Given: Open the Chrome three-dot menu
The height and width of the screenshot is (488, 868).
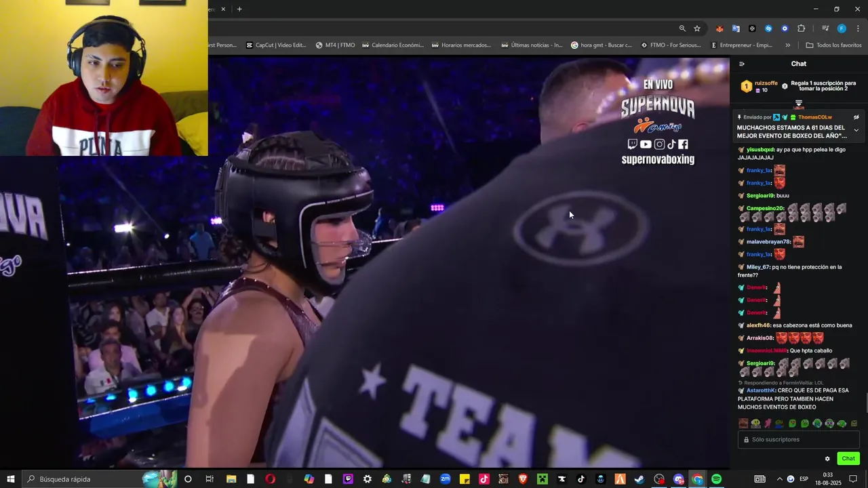Looking at the screenshot, I should click(859, 28).
